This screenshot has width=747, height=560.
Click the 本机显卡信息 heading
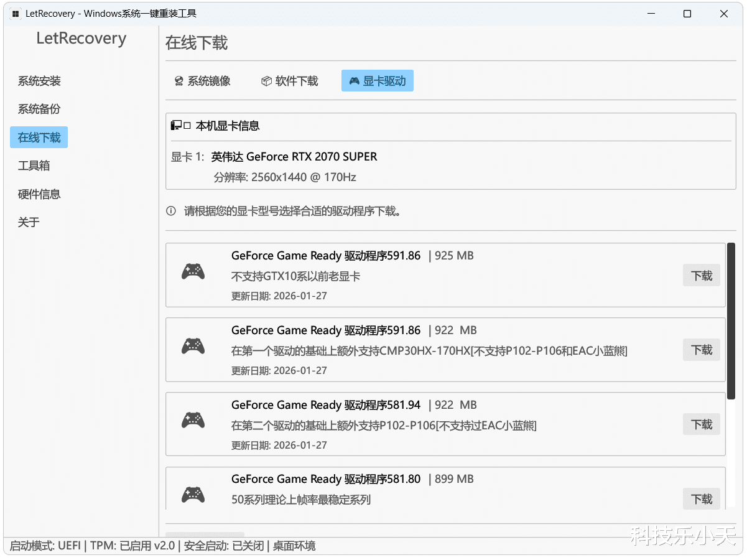(x=228, y=126)
